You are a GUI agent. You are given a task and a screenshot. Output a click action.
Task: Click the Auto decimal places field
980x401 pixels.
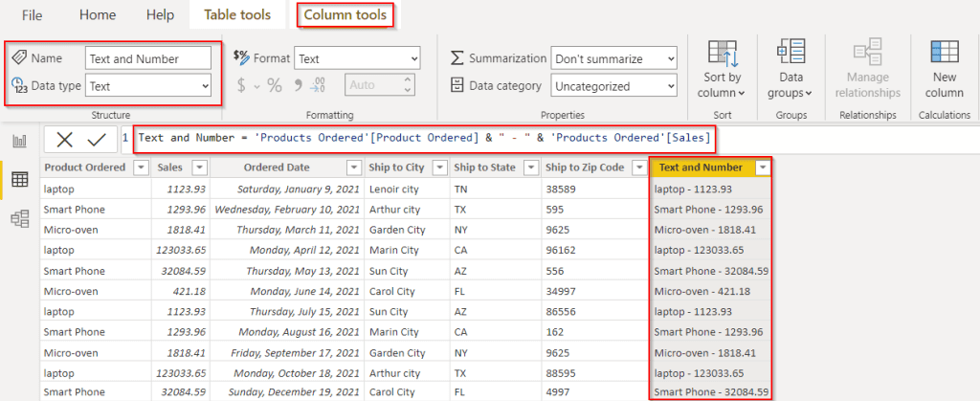379,85
